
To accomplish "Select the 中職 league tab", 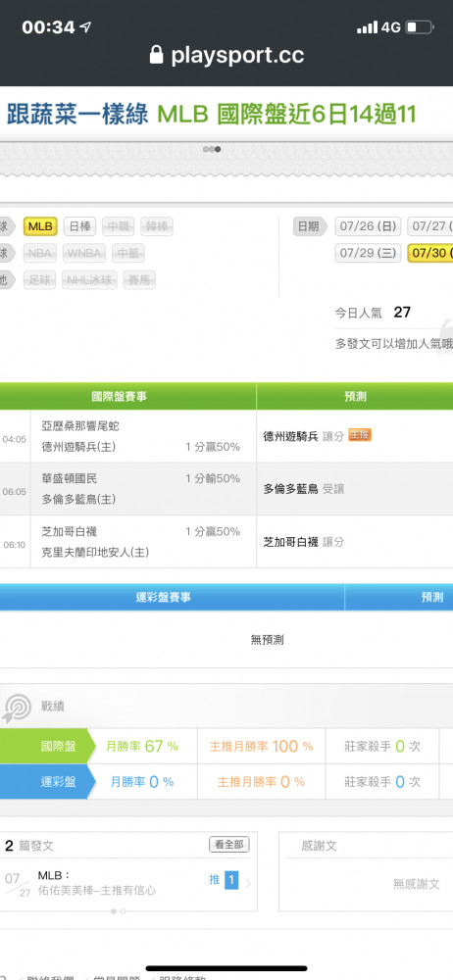I will [118, 226].
